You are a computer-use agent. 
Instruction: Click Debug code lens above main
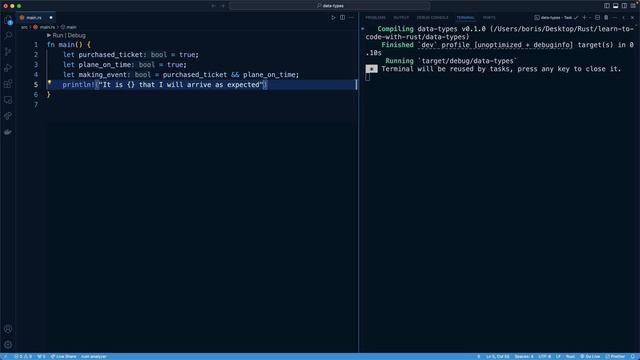77,36
